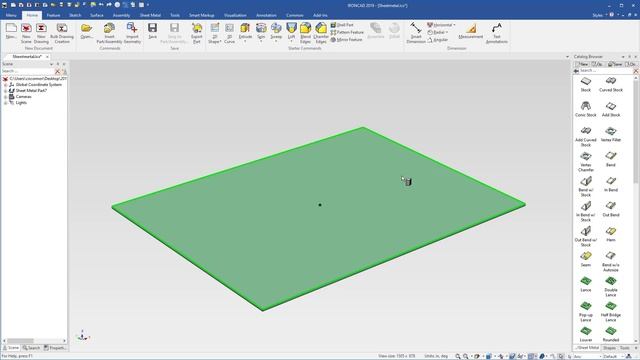Screen dimensions: 640x360
Task: Open the Sheet Metal ribbon tab
Action: (x=150, y=15)
